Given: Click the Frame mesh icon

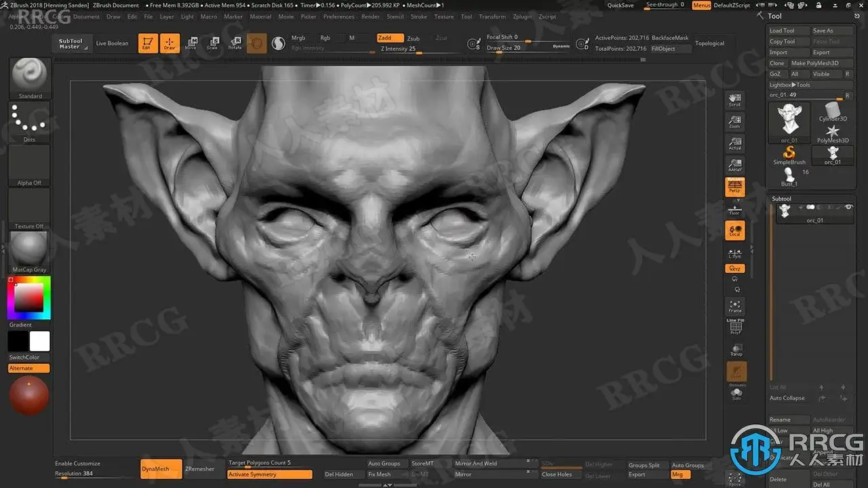Looking at the screenshot, I should pyautogui.click(x=734, y=306).
